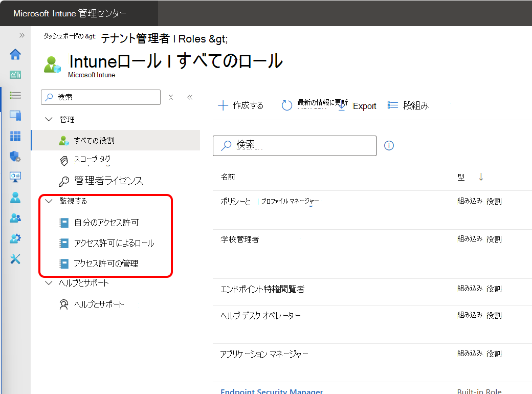This screenshot has height=394, width=532.
Task: Click the 段組み columns button
Action: (408, 105)
